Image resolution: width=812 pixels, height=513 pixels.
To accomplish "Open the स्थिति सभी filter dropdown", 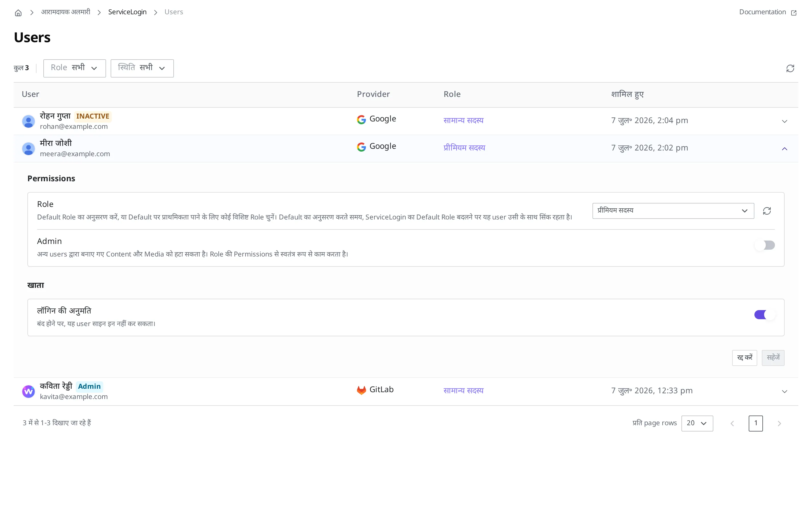I will 142,68.
